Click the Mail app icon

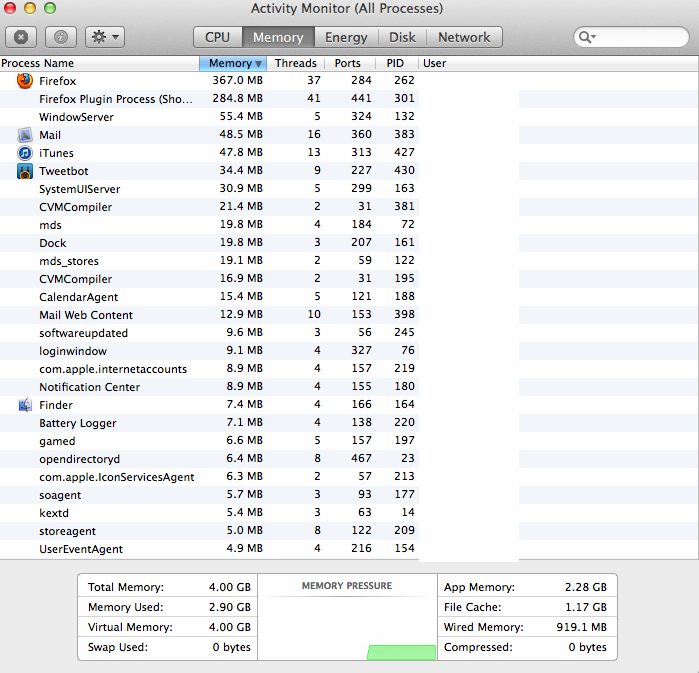(x=25, y=135)
